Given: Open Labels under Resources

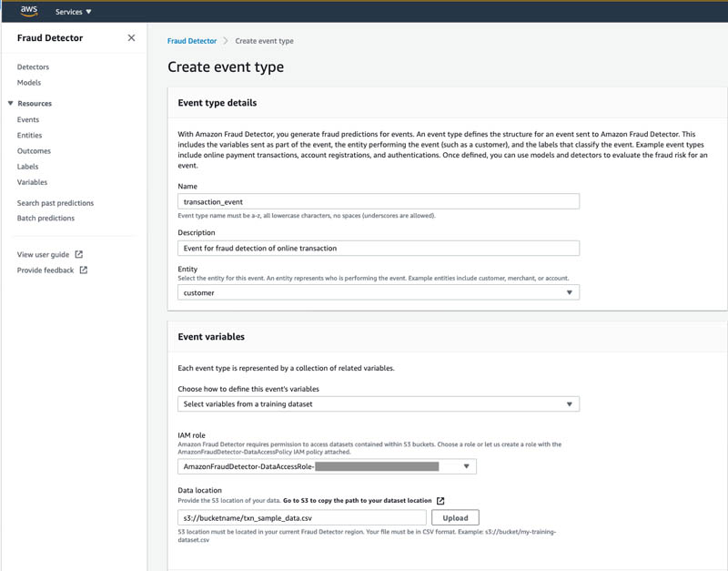Looking at the screenshot, I should [x=28, y=167].
